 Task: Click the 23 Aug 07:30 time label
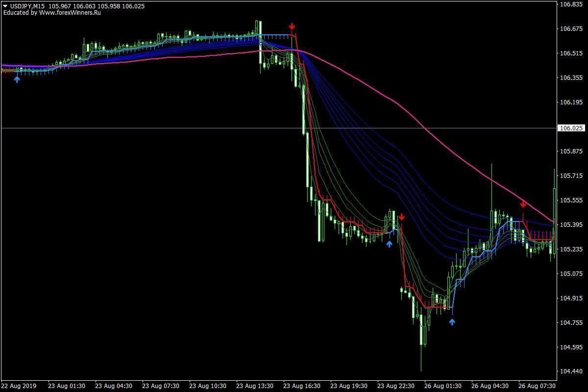coord(161,386)
